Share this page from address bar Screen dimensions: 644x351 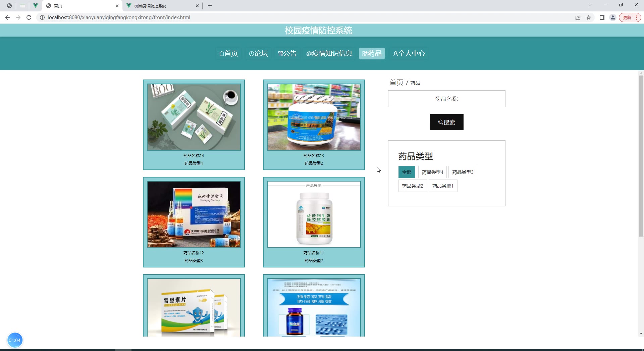(x=578, y=17)
